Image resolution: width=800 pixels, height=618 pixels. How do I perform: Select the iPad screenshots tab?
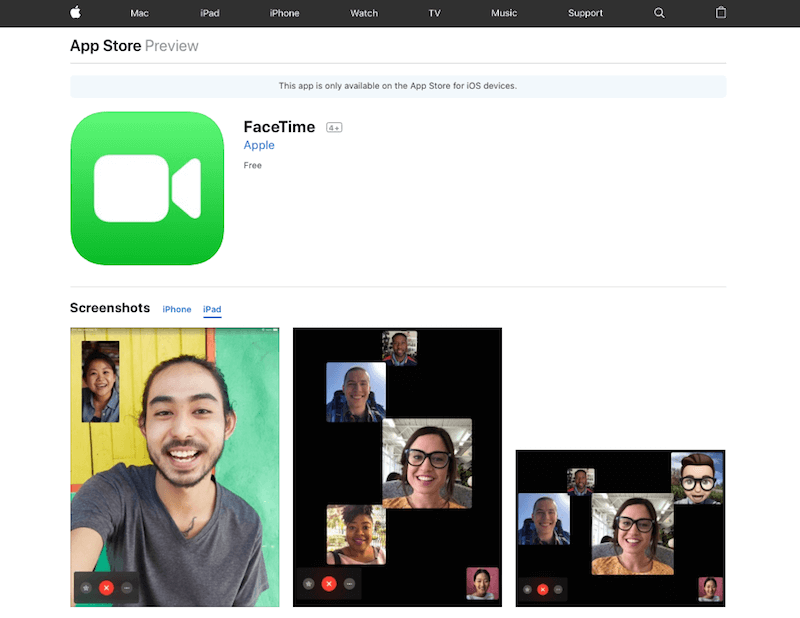pyautogui.click(x=212, y=309)
